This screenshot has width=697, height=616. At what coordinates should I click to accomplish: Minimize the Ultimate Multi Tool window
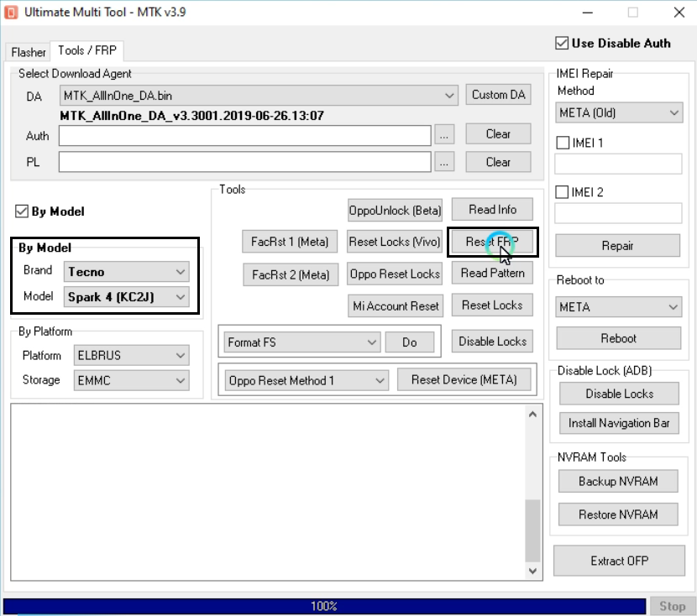pyautogui.click(x=588, y=13)
